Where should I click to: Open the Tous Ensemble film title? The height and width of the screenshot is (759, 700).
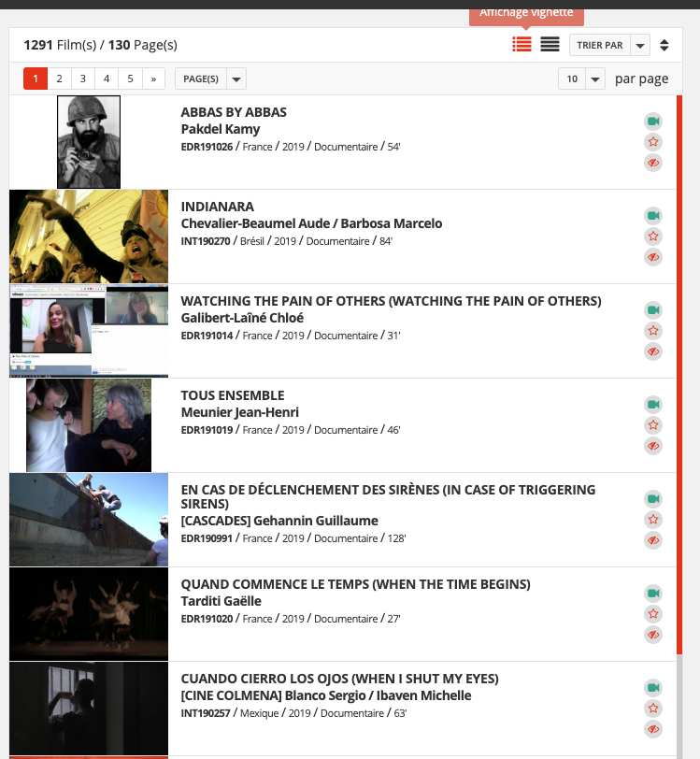tap(232, 395)
